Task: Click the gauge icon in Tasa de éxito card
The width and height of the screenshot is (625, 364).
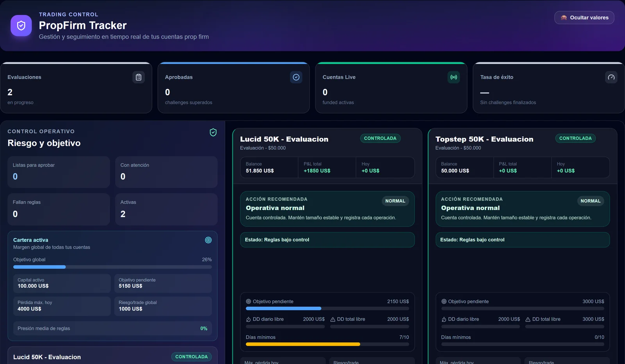Action: pos(611,77)
